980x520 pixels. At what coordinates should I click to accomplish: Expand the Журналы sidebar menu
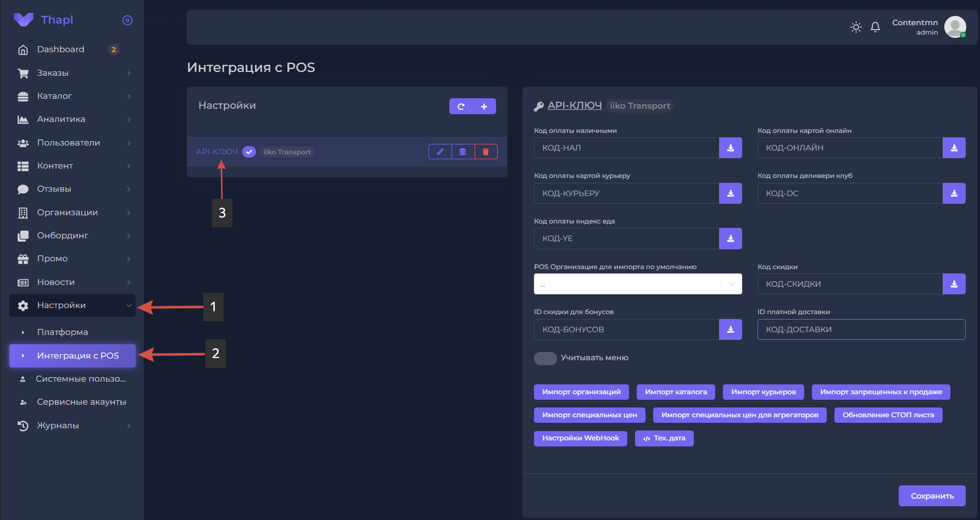click(73, 426)
